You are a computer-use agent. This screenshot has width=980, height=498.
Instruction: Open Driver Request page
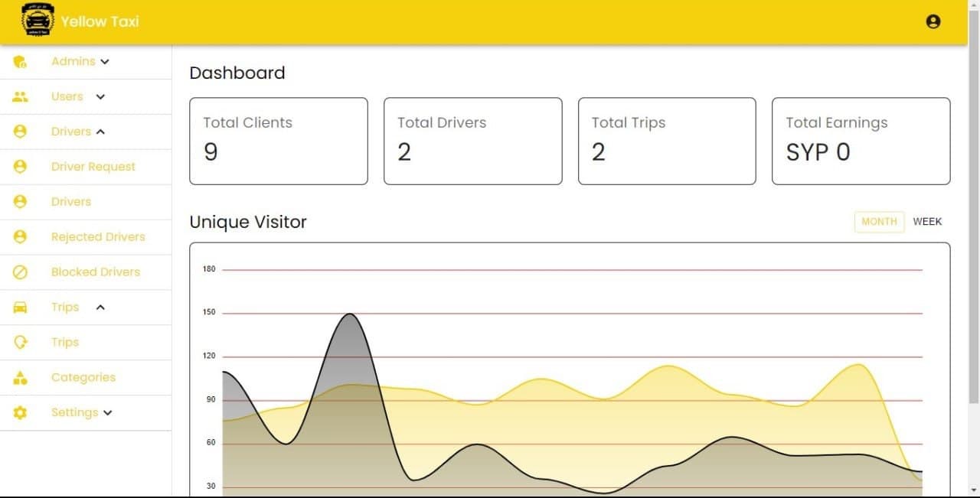point(86,167)
